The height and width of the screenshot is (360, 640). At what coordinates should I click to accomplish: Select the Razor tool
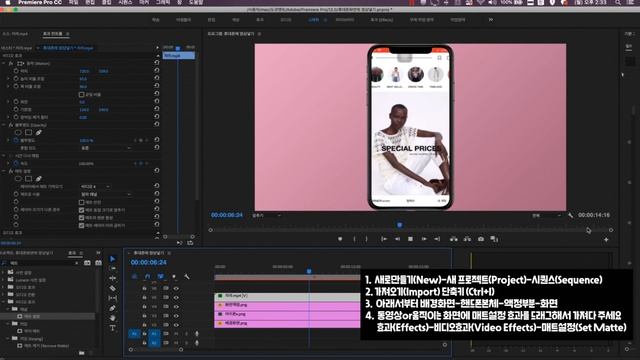tap(113, 288)
